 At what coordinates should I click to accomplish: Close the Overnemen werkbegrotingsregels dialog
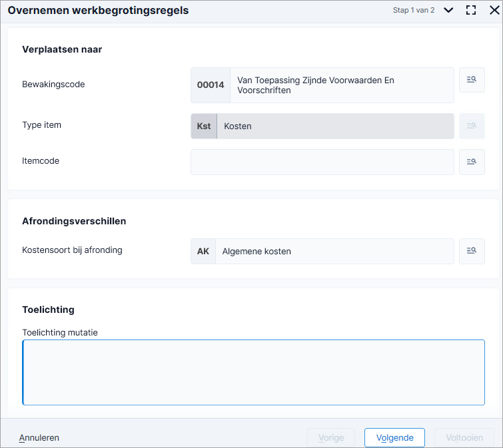pyautogui.click(x=494, y=10)
